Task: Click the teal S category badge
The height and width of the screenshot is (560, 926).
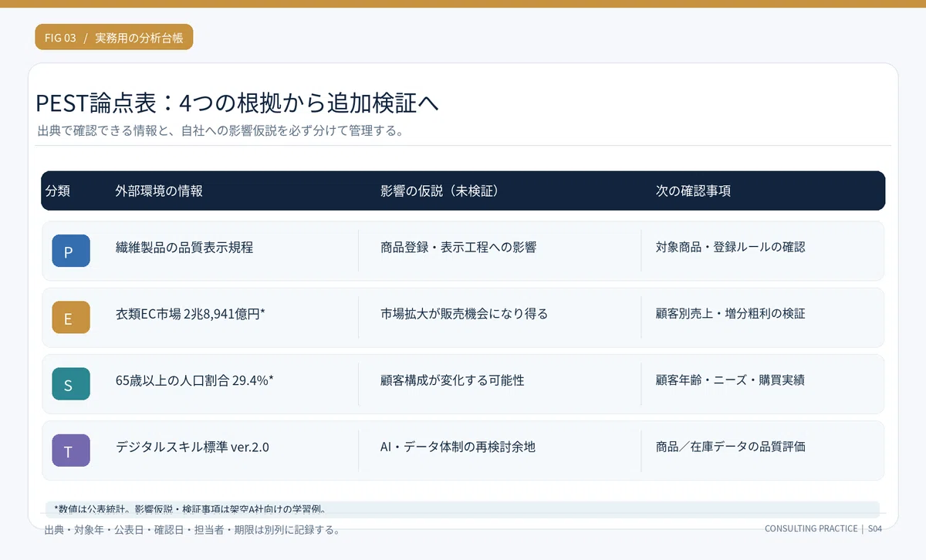Action: coord(71,383)
